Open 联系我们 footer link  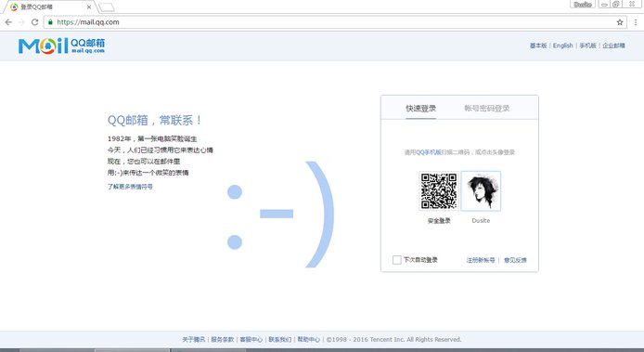pos(279,339)
